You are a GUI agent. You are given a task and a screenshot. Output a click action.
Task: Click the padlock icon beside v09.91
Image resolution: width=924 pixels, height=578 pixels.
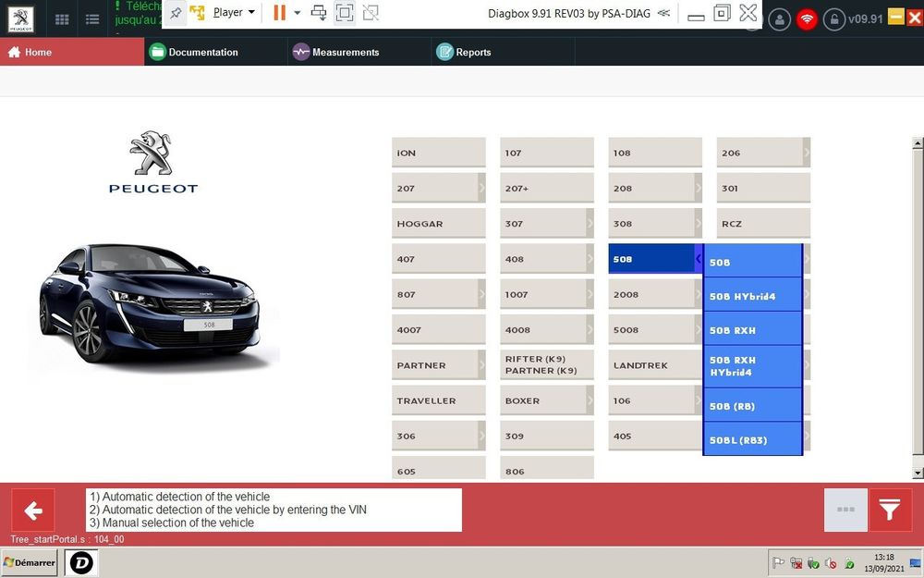833,19
